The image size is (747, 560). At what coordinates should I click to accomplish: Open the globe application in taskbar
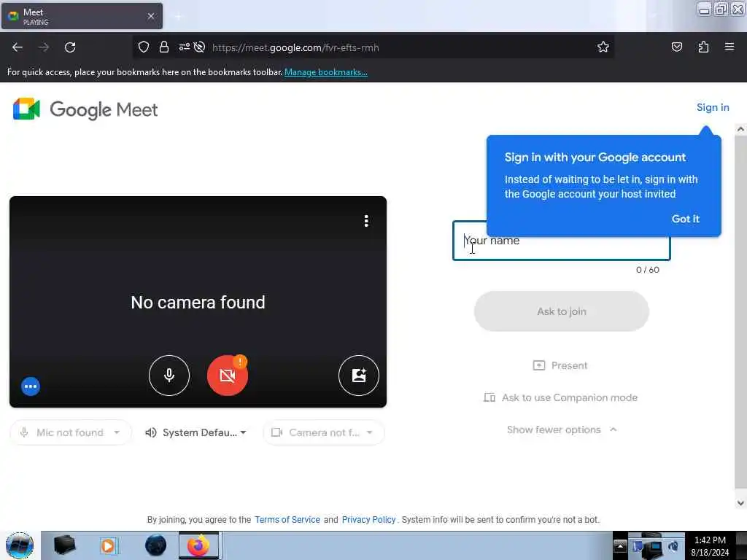pyautogui.click(x=155, y=545)
